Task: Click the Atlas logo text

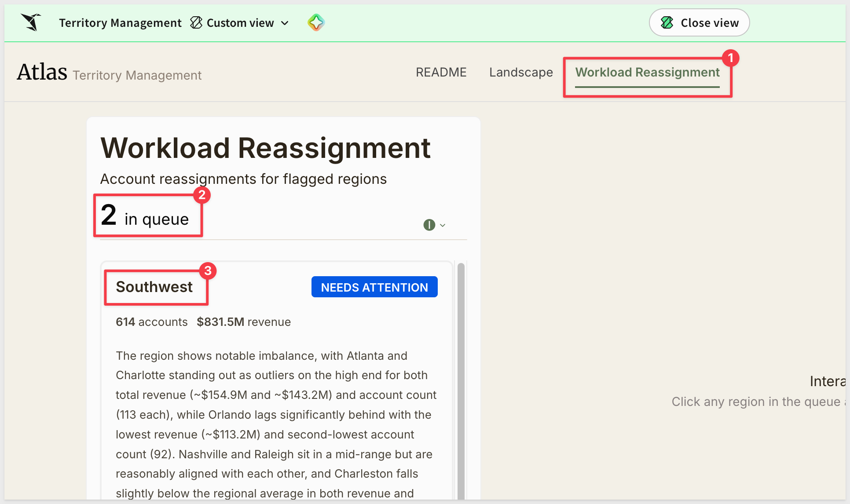Action: (42, 72)
